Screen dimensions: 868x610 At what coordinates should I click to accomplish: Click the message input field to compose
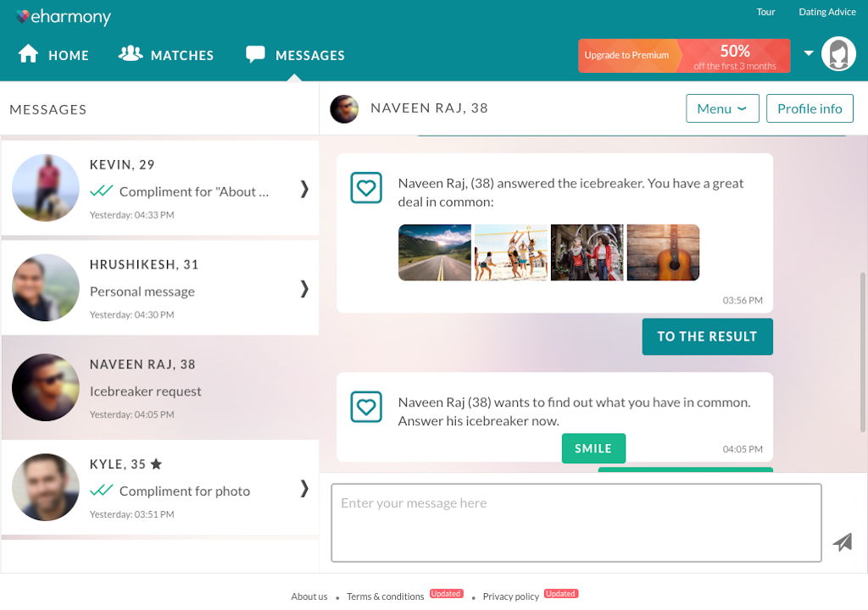tap(576, 522)
